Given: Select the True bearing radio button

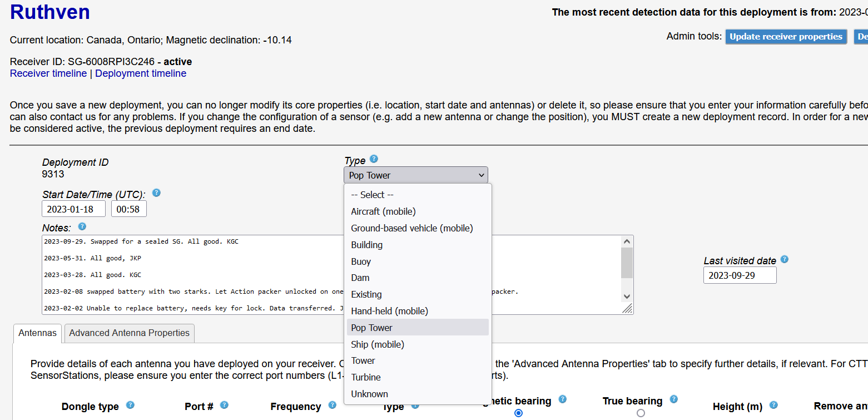Looking at the screenshot, I should point(641,413).
